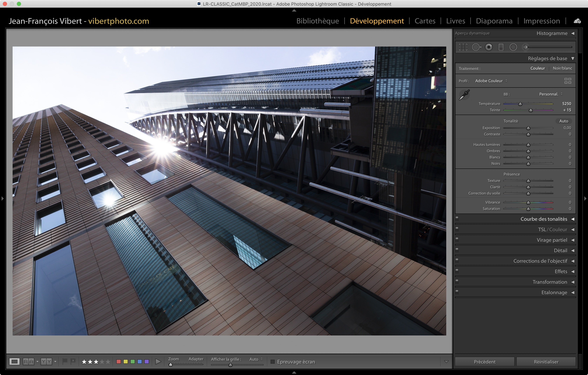This screenshot has height=375, width=588.
Task: Click the cloud sync status icon
Action: tap(577, 21)
